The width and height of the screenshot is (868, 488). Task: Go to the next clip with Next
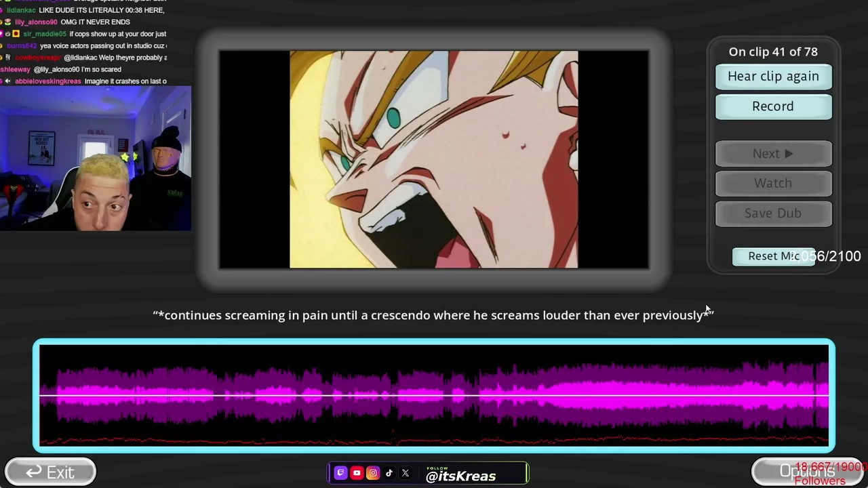pyautogui.click(x=773, y=154)
